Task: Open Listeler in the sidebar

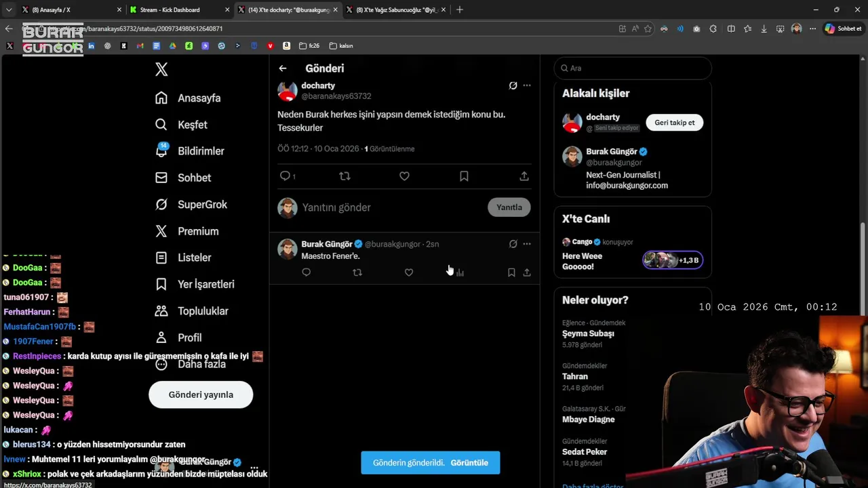Action: [183, 258]
